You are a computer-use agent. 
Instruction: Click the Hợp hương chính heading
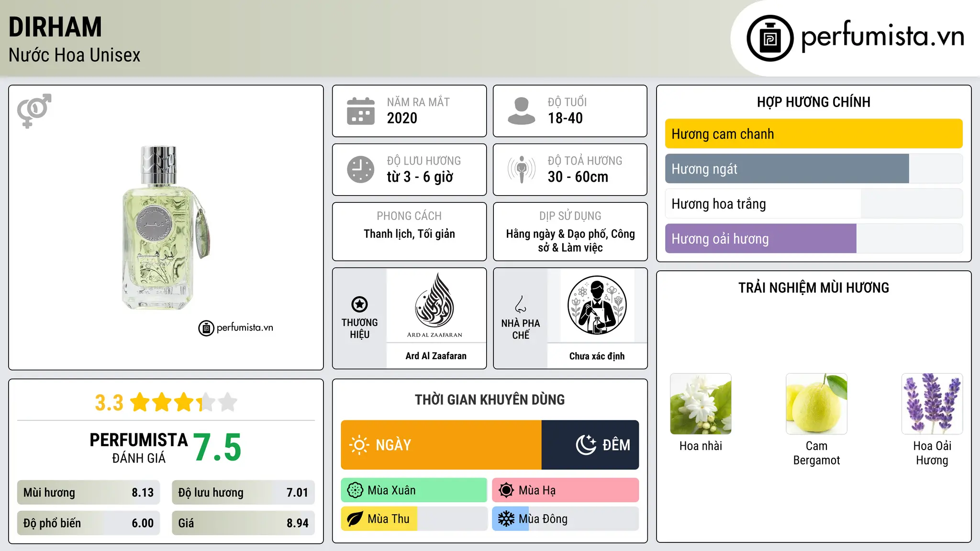pyautogui.click(x=813, y=102)
